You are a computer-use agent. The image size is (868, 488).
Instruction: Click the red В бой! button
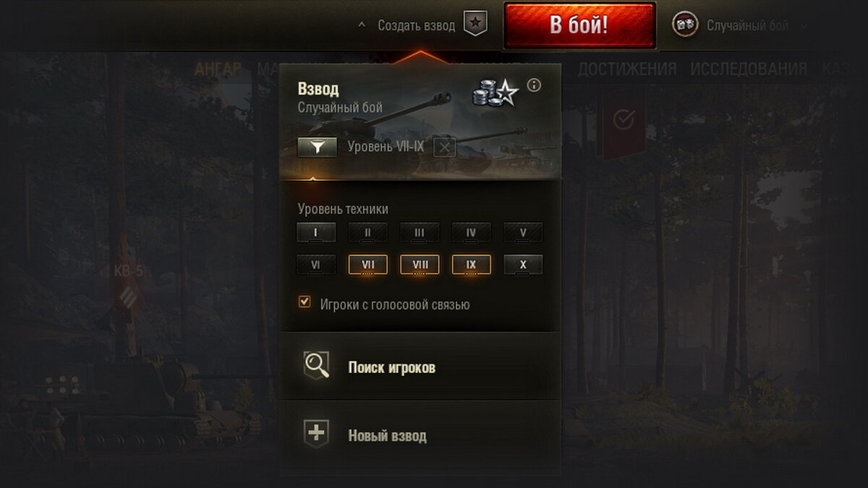click(x=579, y=25)
